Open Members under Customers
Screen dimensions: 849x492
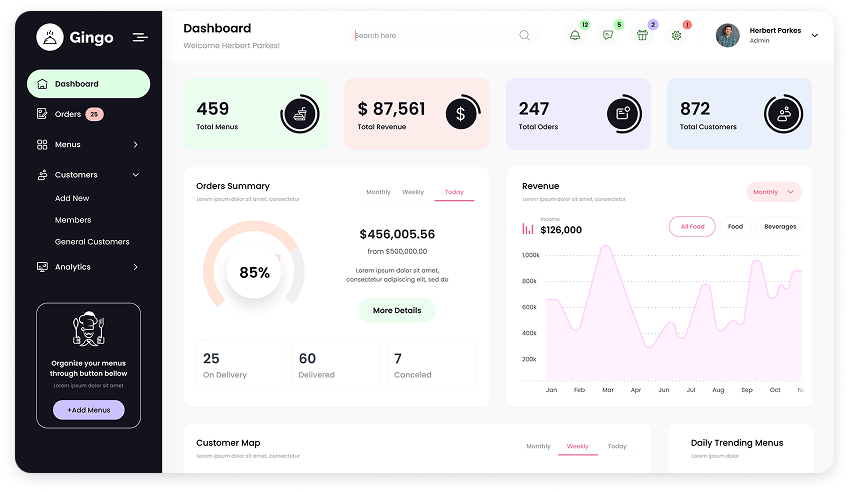pyautogui.click(x=73, y=220)
